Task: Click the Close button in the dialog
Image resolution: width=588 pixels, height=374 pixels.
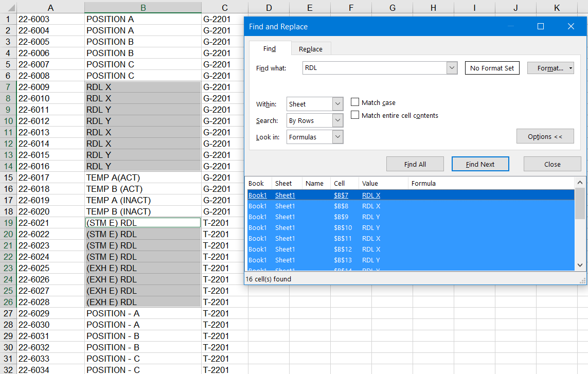Action: pos(553,164)
